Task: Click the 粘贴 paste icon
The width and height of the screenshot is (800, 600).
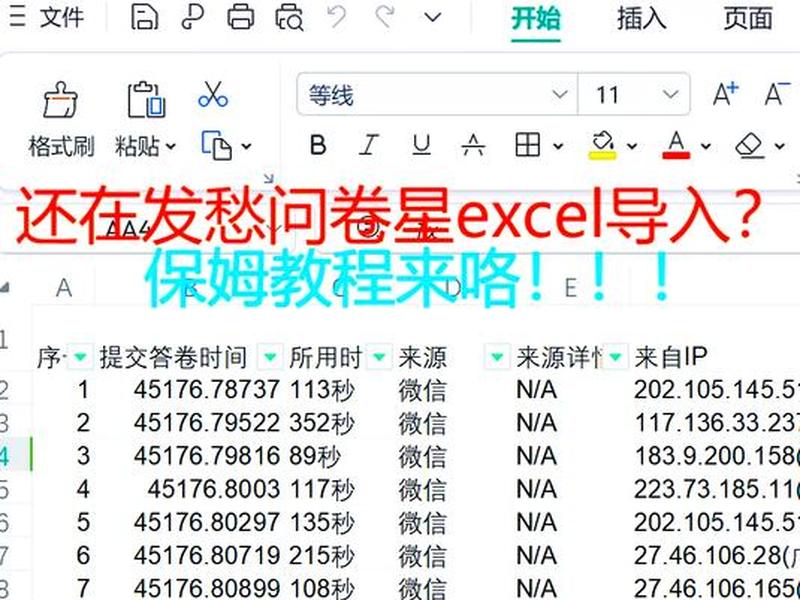Action: click(x=146, y=99)
